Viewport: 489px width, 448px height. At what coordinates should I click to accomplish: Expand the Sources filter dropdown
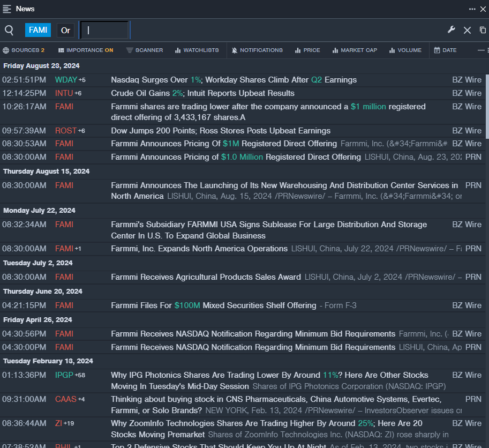click(x=24, y=50)
